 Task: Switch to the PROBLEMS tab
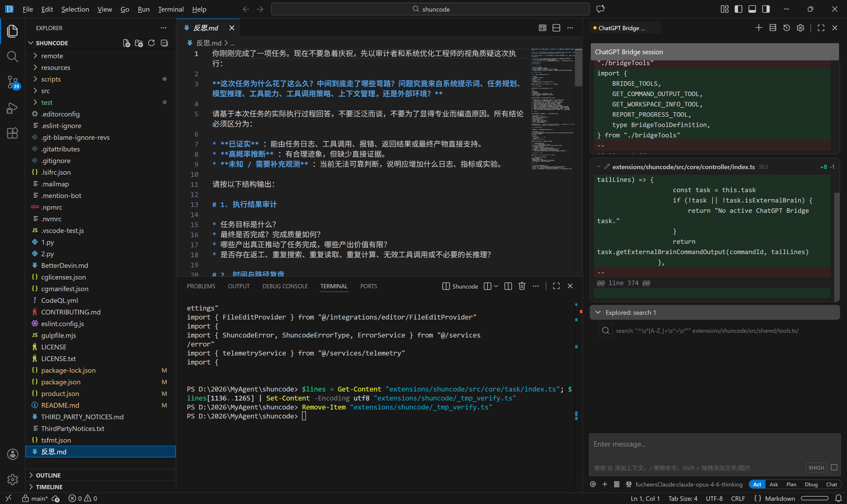[201, 286]
